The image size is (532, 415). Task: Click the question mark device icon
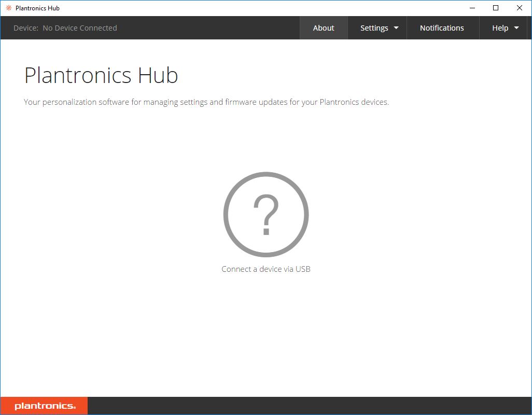pyautogui.click(x=266, y=214)
